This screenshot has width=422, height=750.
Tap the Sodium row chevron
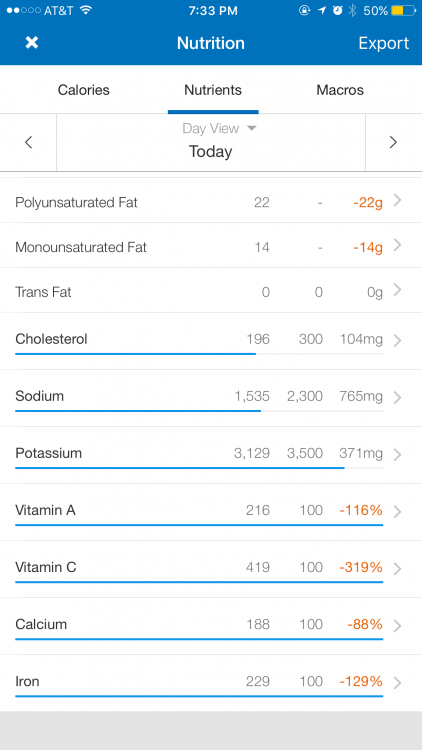[397, 397]
